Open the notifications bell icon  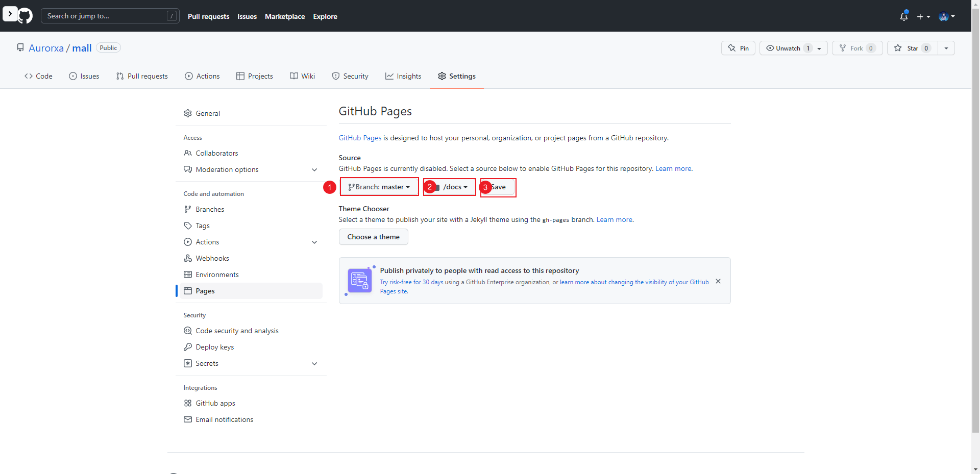(x=903, y=16)
